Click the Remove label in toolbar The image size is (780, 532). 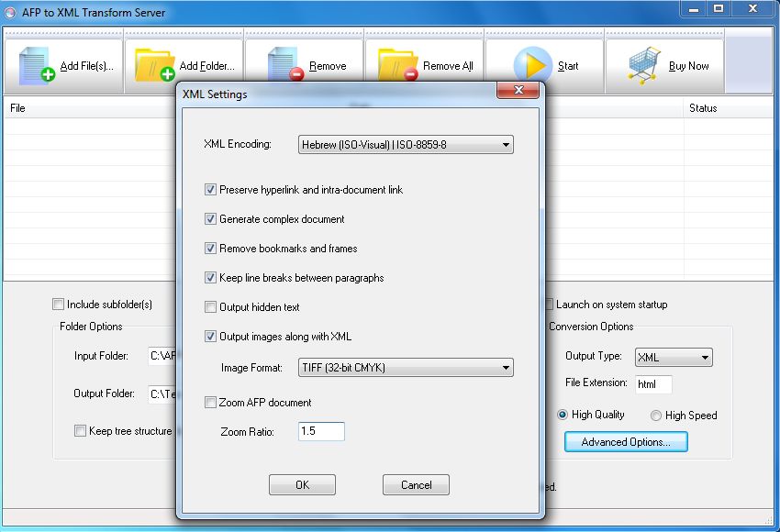(328, 66)
